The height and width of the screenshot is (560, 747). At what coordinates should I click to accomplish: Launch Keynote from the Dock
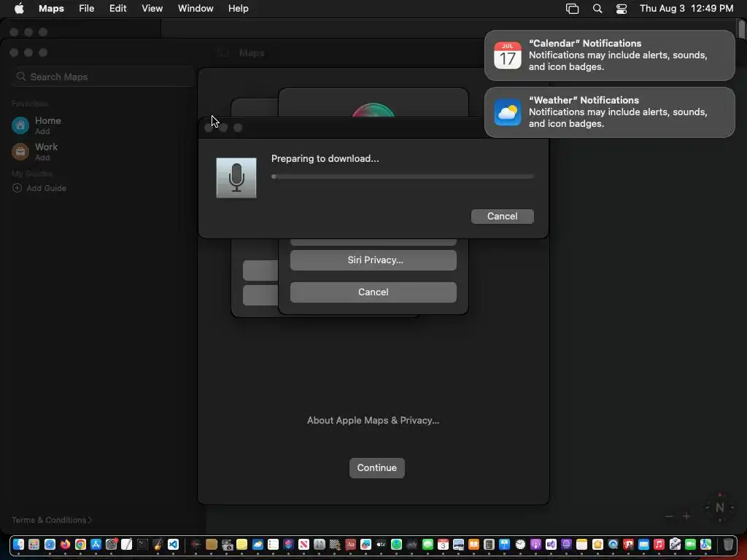click(505, 544)
